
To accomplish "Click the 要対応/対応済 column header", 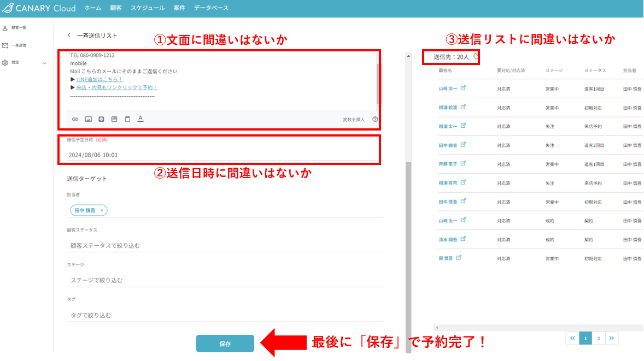I will click(x=511, y=70).
